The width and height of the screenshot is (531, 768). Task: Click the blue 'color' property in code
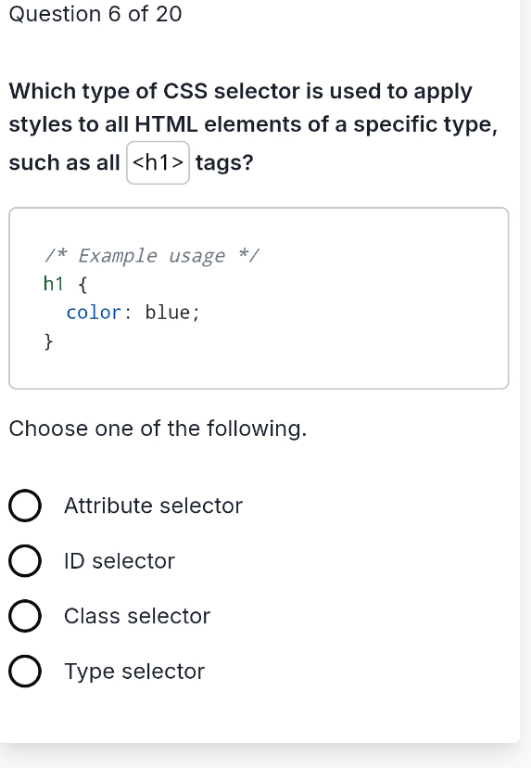click(94, 312)
